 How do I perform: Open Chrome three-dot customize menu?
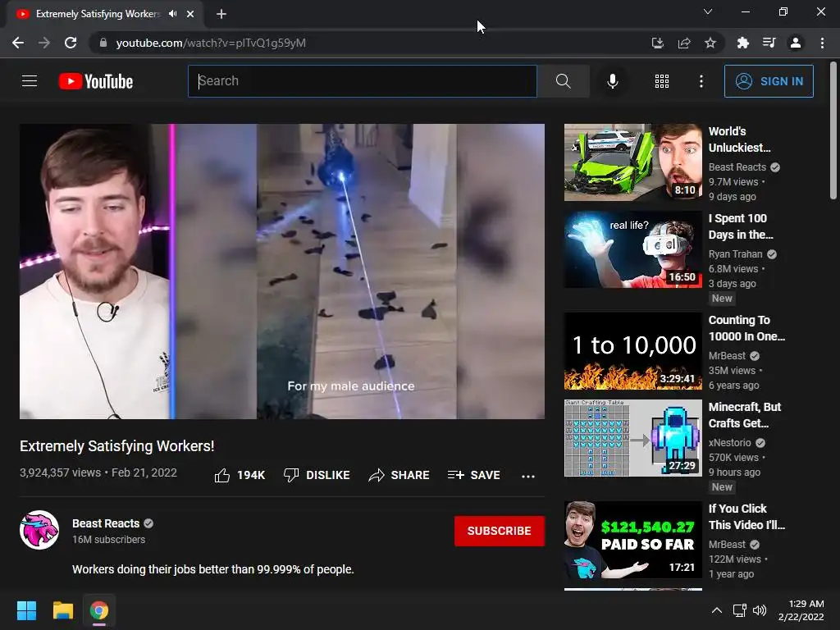coord(822,43)
